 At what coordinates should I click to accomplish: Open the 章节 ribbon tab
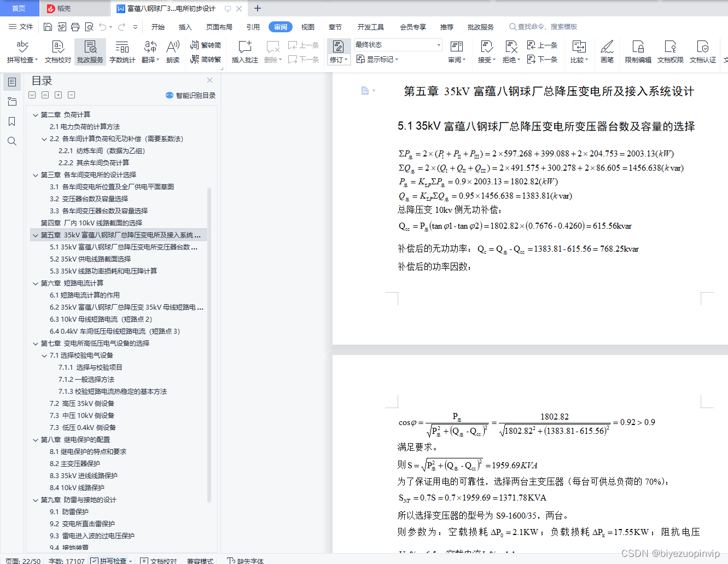pyautogui.click(x=335, y=26)
